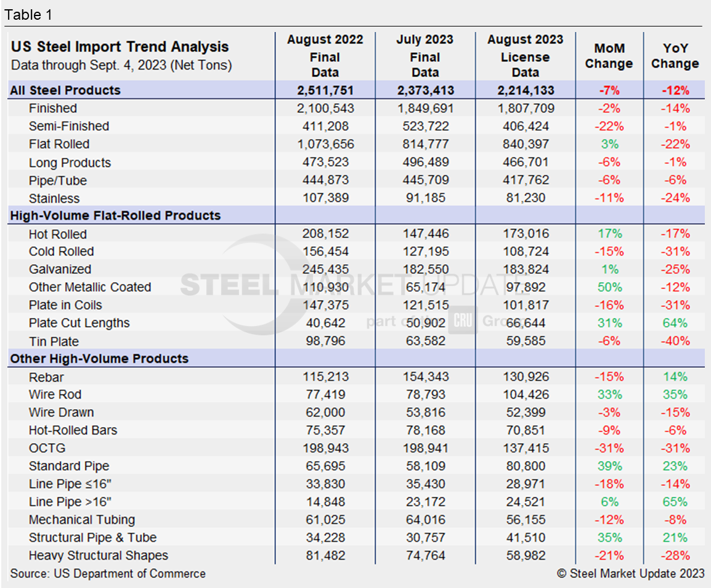
Task: Click the "MoM Change" column header
Action: (x=609, y=56)
